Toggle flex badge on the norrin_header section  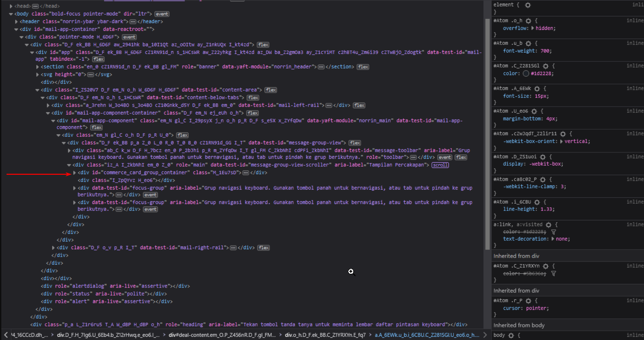coord(363,67)
